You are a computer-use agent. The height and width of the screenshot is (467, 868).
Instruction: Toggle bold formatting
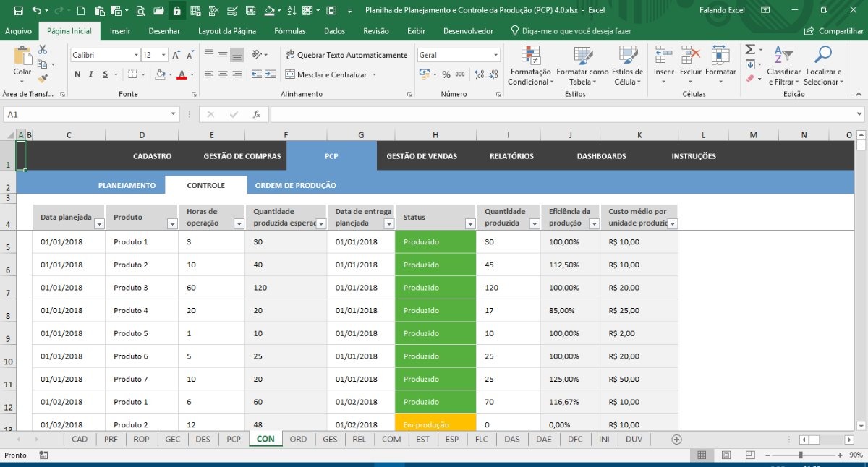click(x=77, y=74)
